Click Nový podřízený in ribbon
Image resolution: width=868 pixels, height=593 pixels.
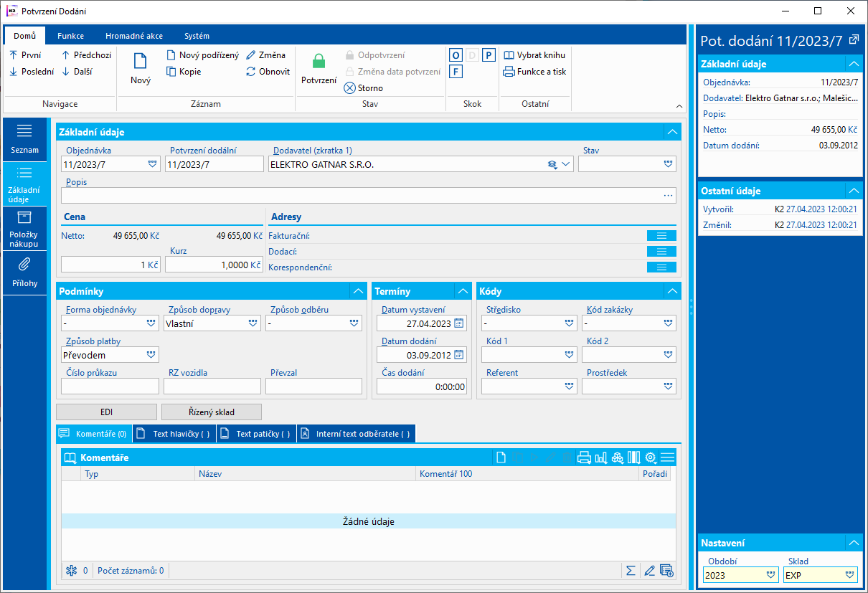[203, 55]
